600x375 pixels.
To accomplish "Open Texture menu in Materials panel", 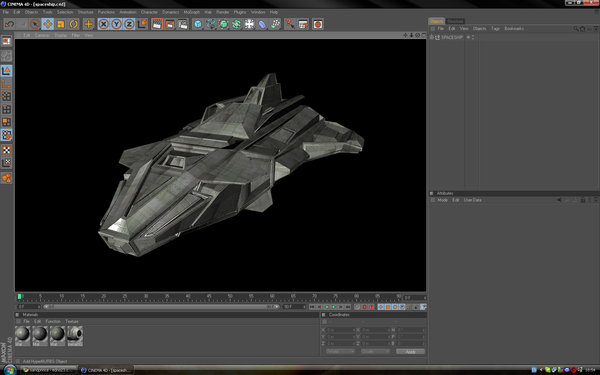I will 72,321.
